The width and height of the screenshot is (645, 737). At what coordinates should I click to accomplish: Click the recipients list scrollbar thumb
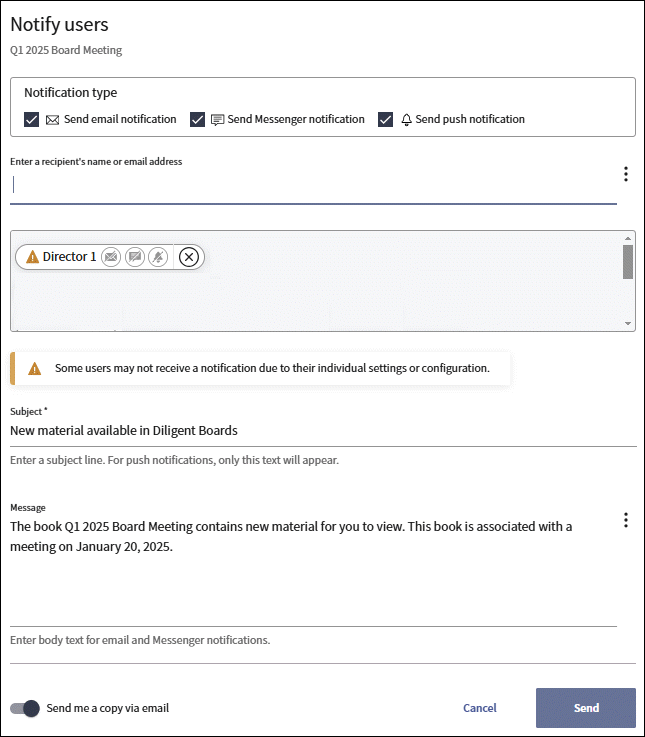628,262
